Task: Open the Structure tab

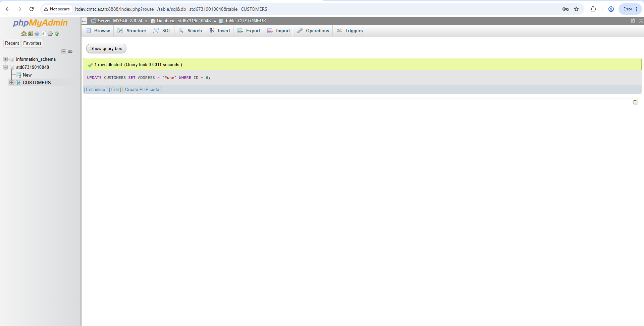Action: (x=132, y=31)
